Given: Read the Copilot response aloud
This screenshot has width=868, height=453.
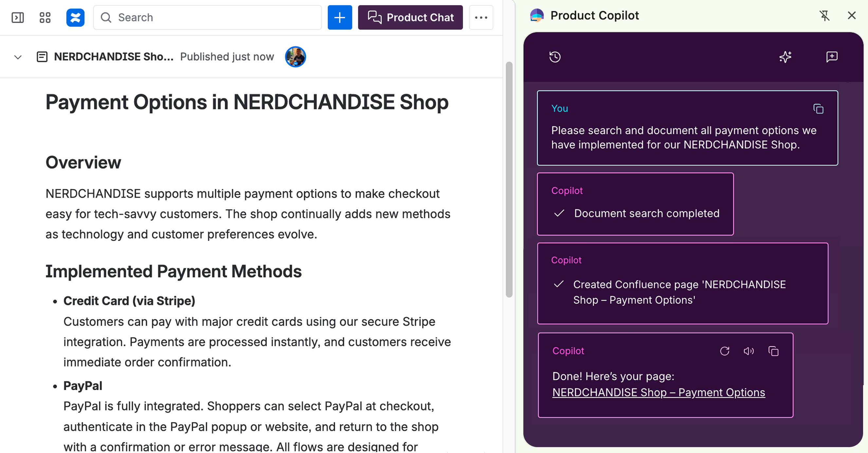Looking at the screenshot, I should coord(749,351).
